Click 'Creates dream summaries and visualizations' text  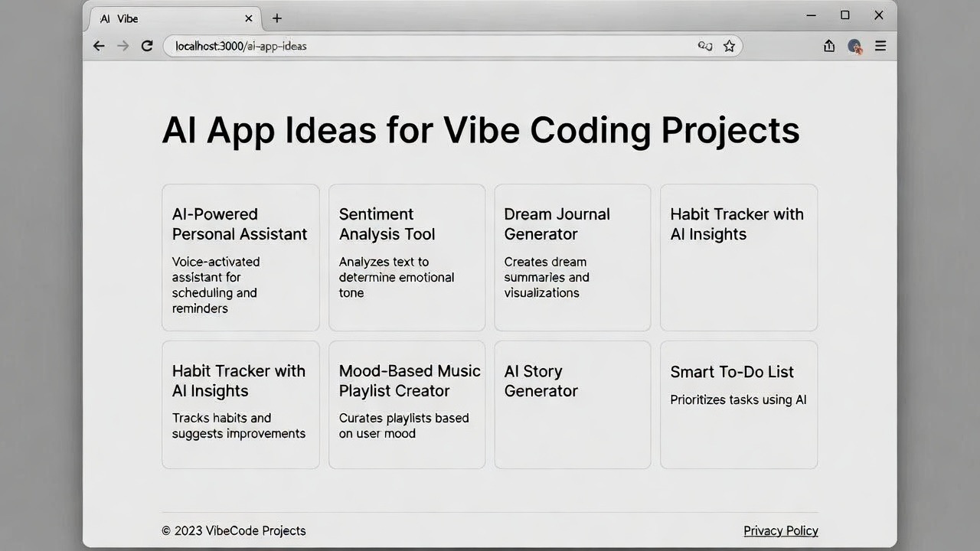pos(547,277)
